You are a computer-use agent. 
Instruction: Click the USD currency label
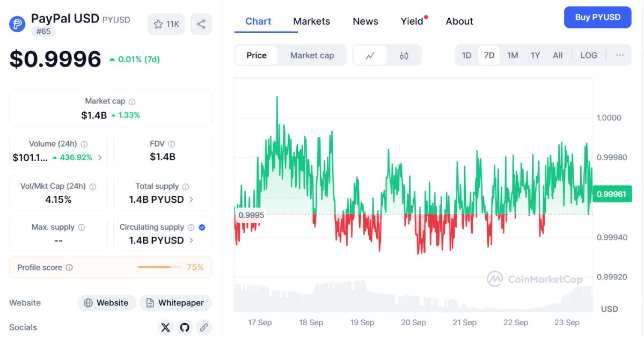point(610,309)
